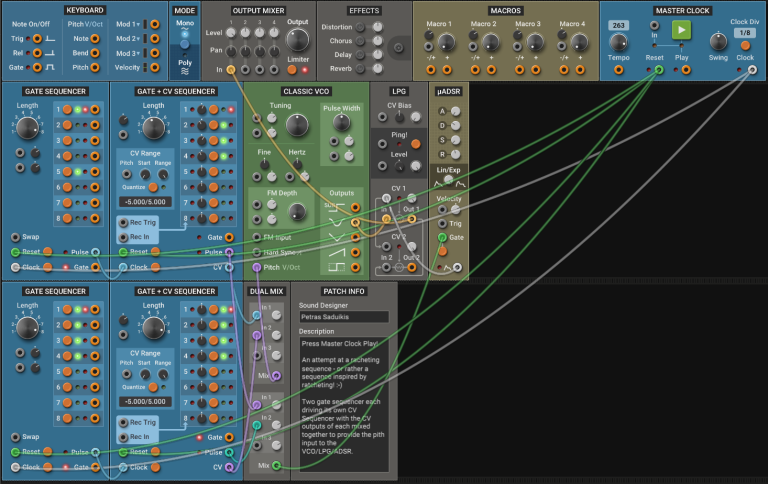Click the LPG In 2 jack
The height and width of the screenshot is (484, 768).
tap(386, 267)
